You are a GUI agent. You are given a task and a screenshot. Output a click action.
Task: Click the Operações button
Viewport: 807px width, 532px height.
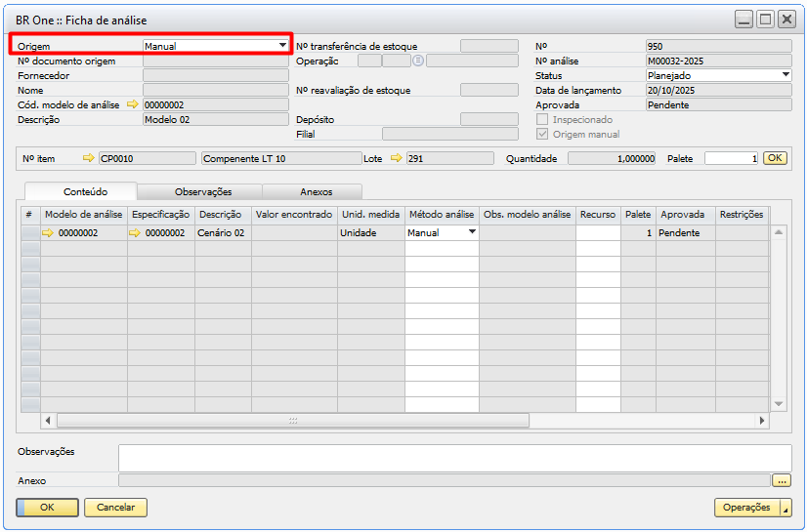[x=753, y=508]
